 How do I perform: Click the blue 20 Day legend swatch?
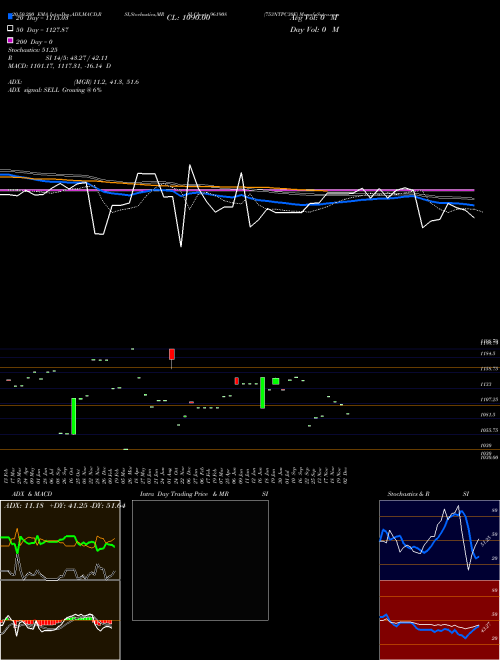(11, 17)
